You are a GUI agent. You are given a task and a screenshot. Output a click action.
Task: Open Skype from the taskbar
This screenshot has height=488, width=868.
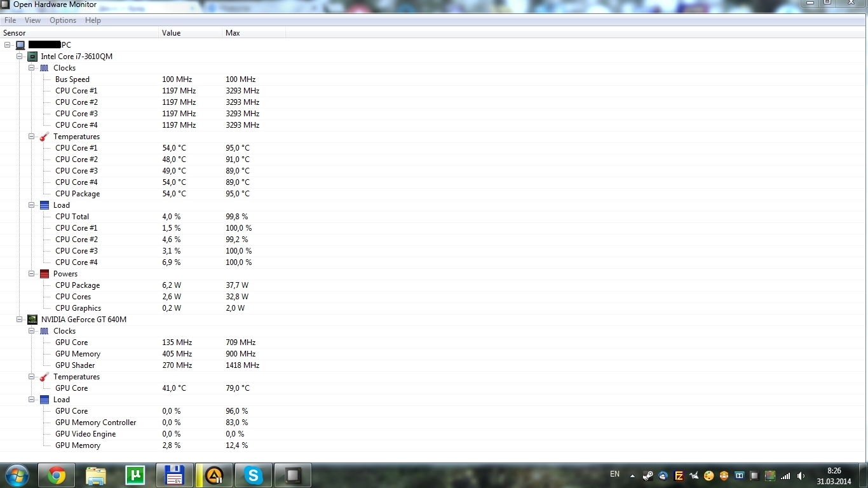[x=254, y=475]
